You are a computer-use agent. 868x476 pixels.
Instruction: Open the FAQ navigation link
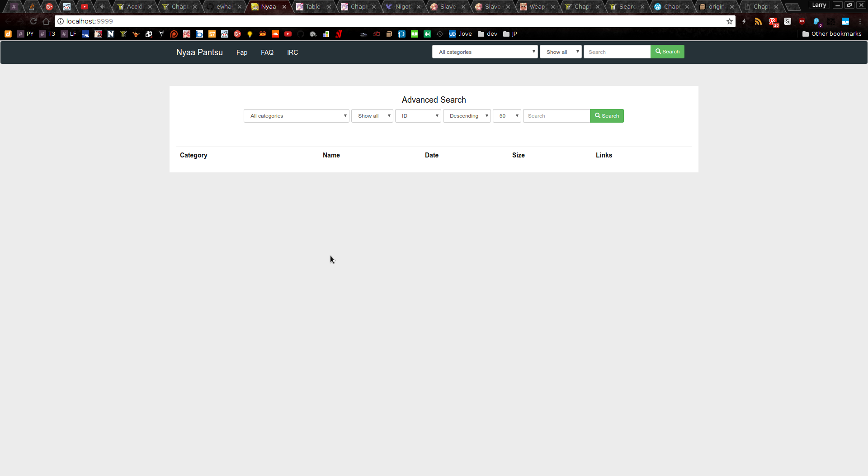point(267,52)
